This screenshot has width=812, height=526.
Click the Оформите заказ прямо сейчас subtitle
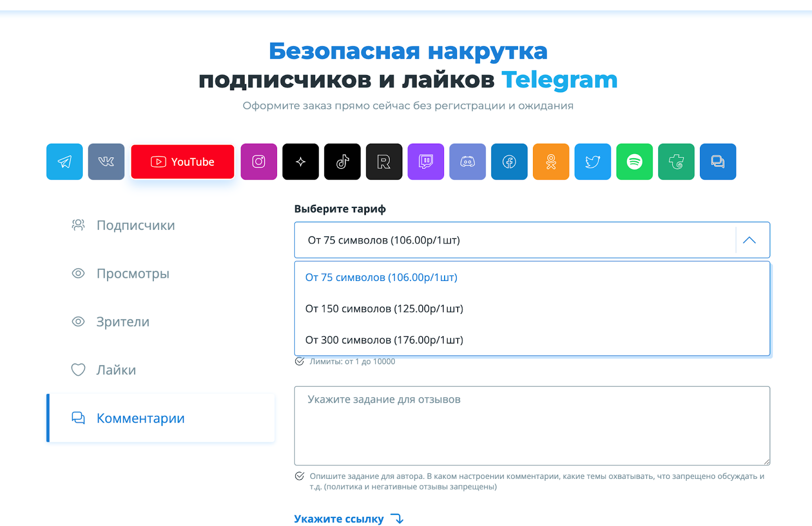coord(408,106)
